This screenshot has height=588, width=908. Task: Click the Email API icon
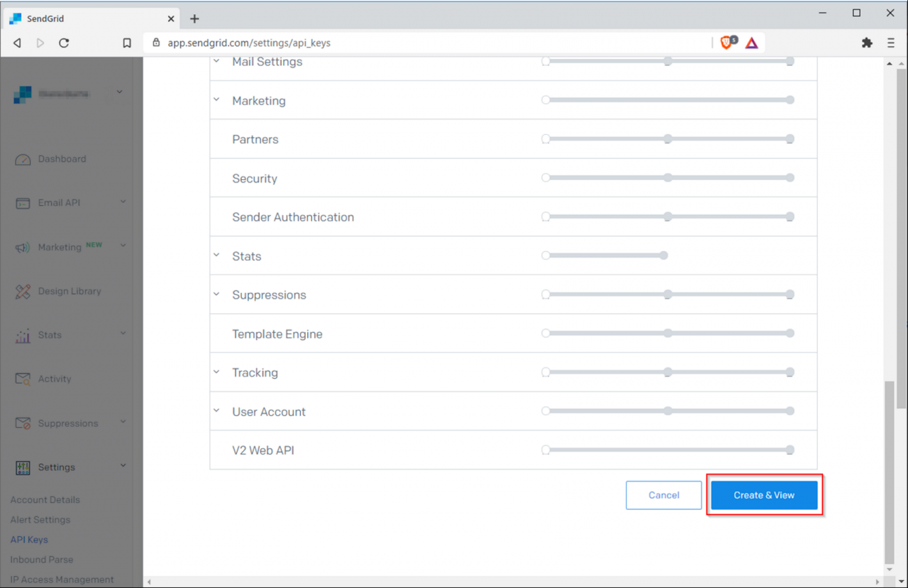(23, 203)
